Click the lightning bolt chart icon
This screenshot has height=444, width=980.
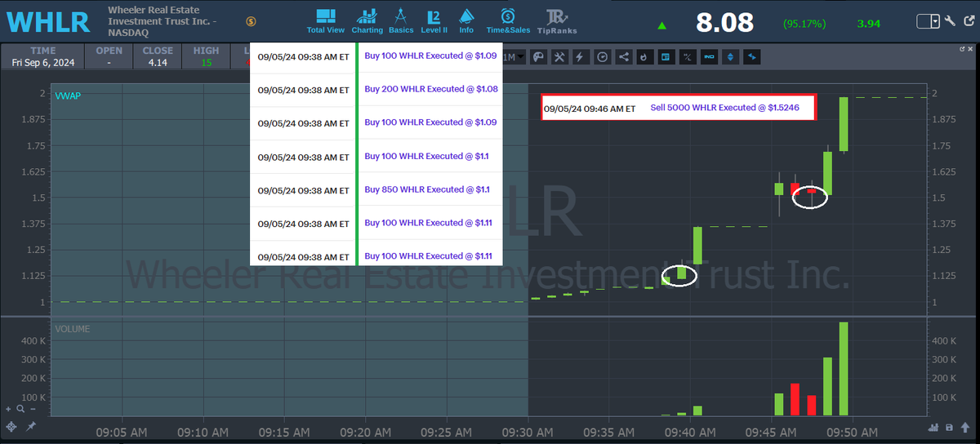click(x=581, y=57)
